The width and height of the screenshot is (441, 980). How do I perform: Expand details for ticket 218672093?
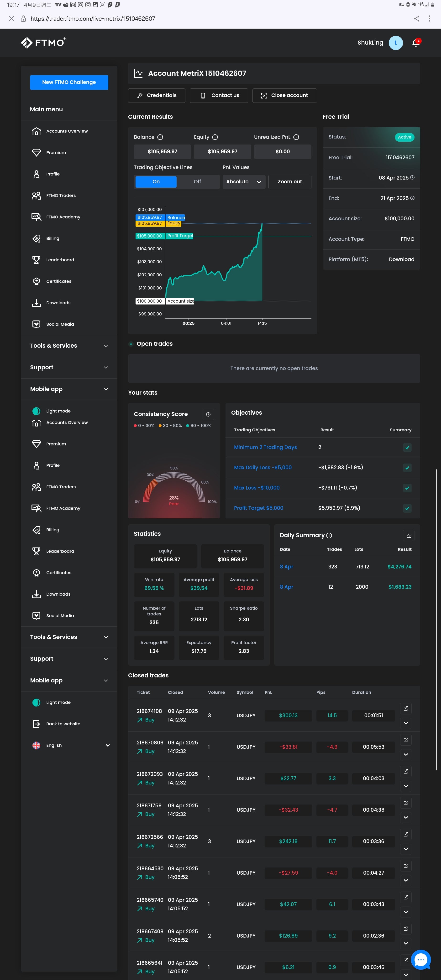click(406, 786)
